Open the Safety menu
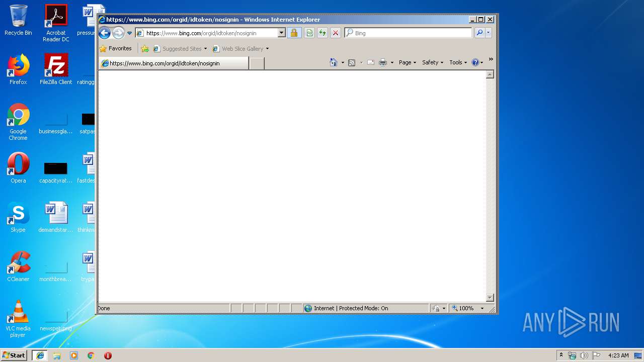The width and height of the screenshot is (644, 362). (x=433, y=63)
